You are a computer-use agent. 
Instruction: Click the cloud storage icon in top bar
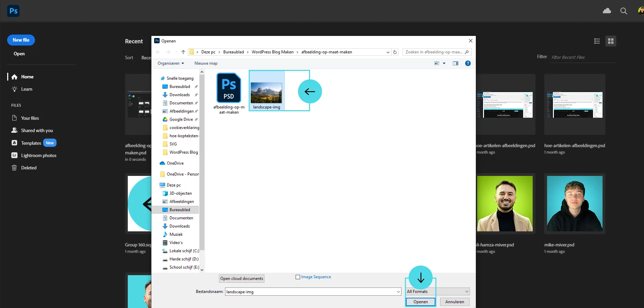coord(607,11)
